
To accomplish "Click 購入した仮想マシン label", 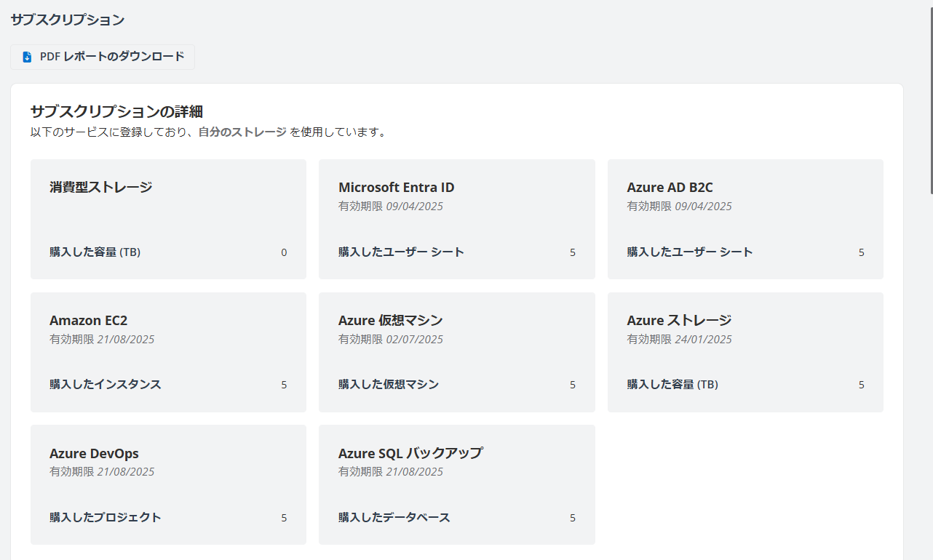I will coord(389,385).
